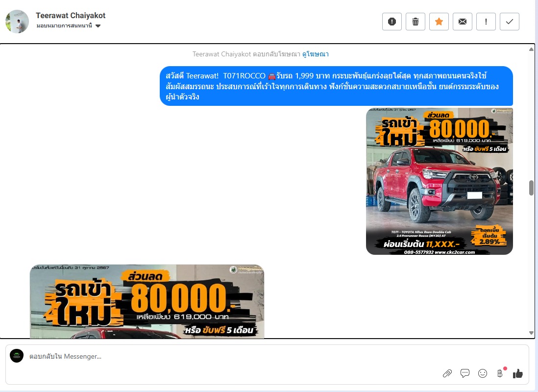The height and width of the screenshot is (392, 538).
Task: Mark conversation as spam icon
Action: tap(392, 22)
